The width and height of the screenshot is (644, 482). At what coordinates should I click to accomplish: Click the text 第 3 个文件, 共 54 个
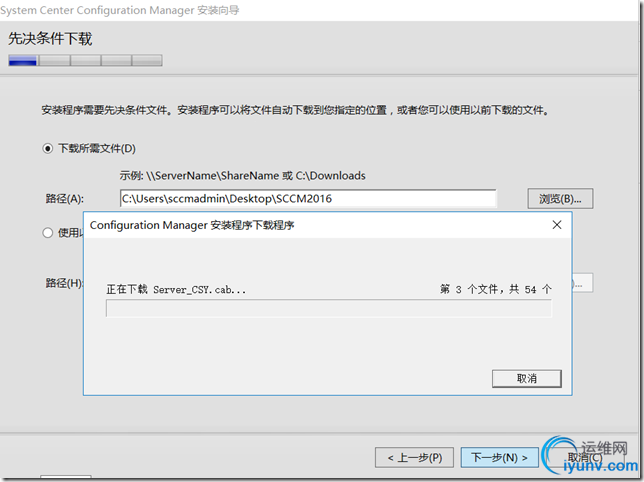(495, 289)
